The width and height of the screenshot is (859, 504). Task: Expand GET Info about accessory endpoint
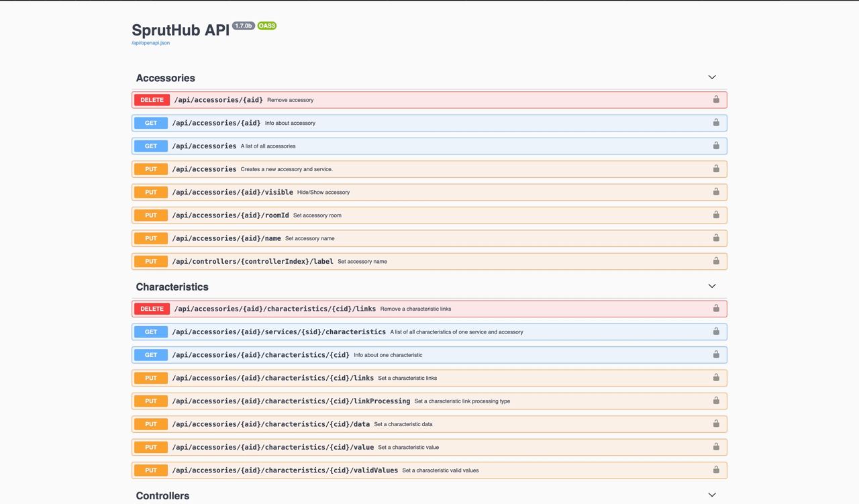click(429, 123)
